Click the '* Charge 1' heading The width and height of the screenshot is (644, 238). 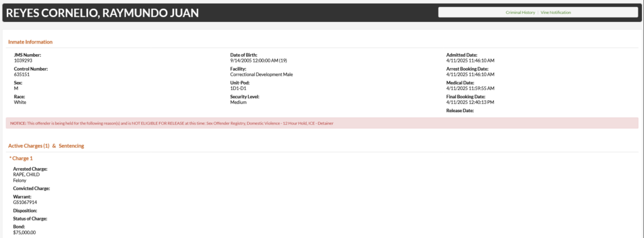click(x=21, y=158)
